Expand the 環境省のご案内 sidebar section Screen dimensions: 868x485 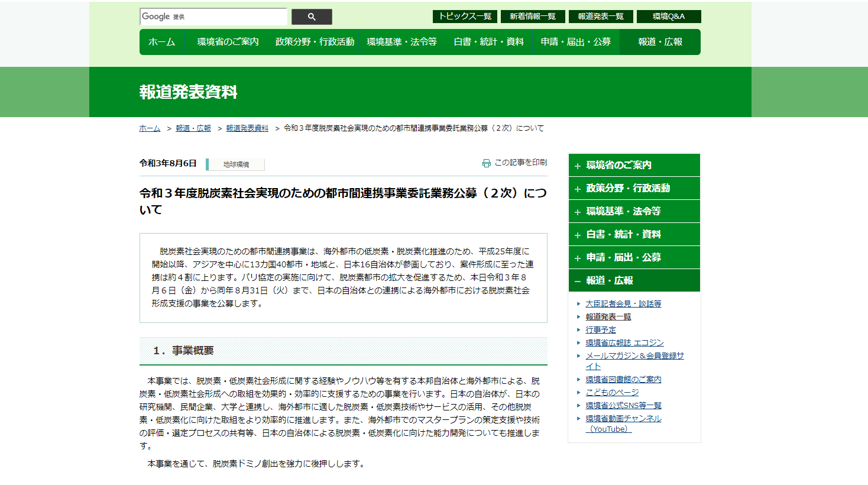[x=634, y=165]
